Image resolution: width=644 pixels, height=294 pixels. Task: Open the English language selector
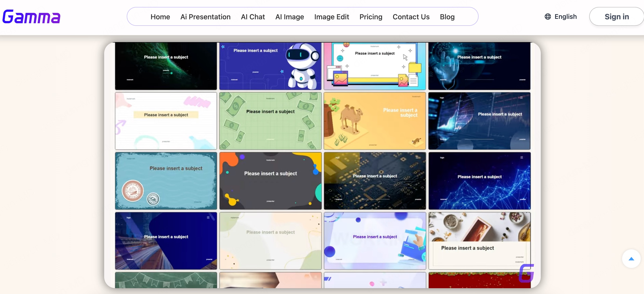click(565, 17)
